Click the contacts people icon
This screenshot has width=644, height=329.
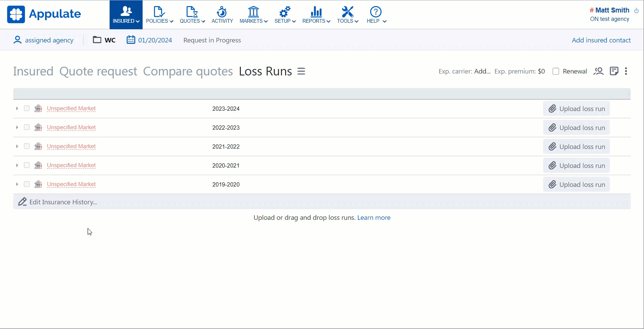pos(598,71)
